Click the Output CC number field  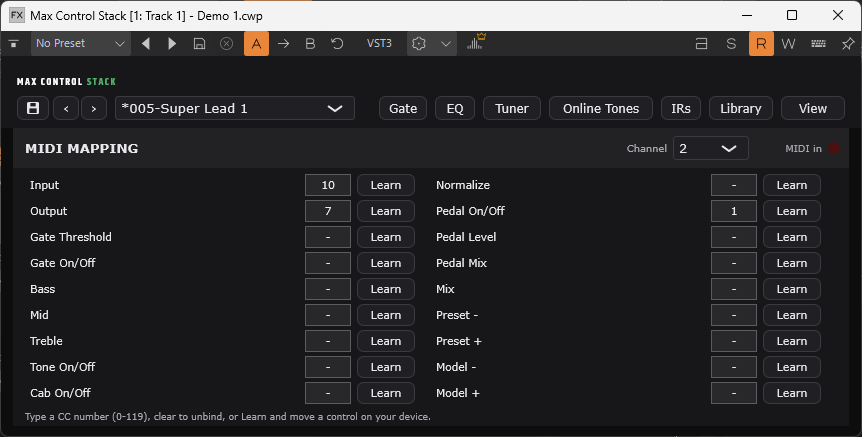click(x=328, y=211)
